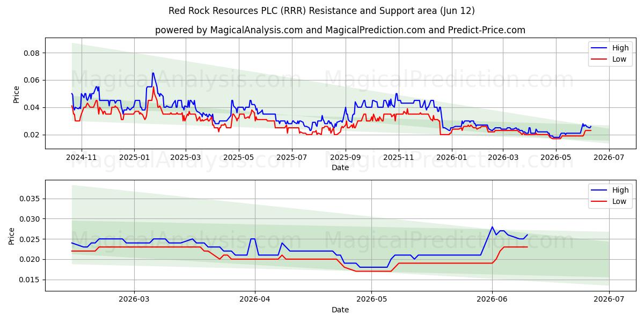
Task: Click the '0.08' y-axis tick label
Action: pyautogui.click(x=33, y=53)
